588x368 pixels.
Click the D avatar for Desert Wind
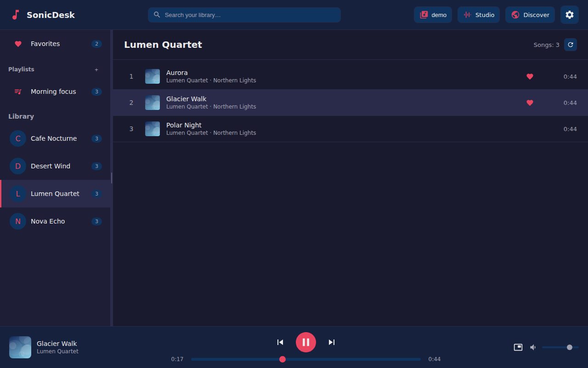point(18,166)
